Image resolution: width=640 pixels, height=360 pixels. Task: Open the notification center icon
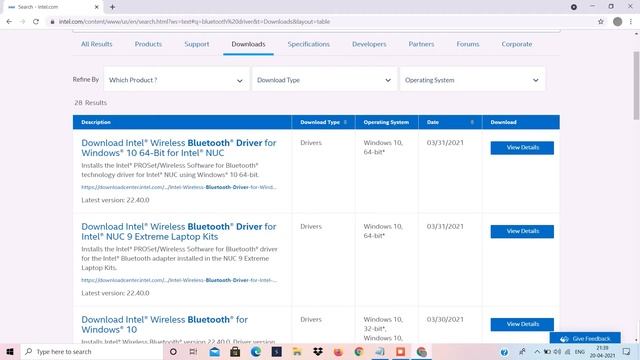627,351
